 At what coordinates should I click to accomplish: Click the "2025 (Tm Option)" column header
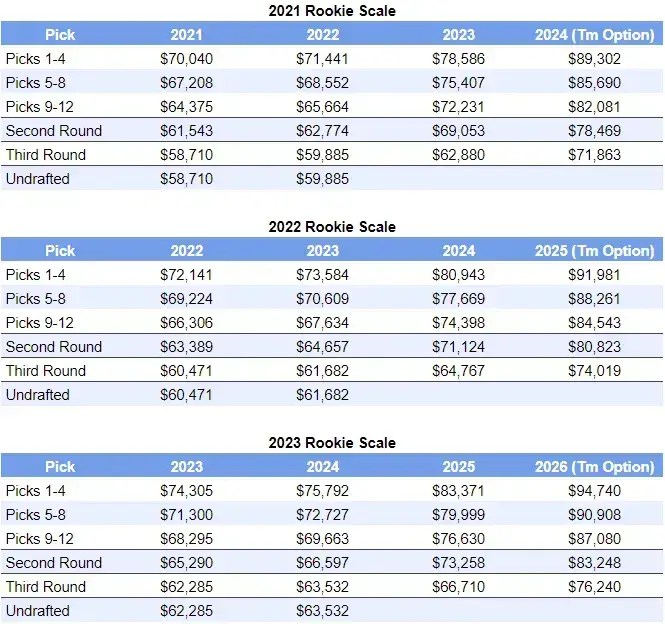(x=594, y=251)
